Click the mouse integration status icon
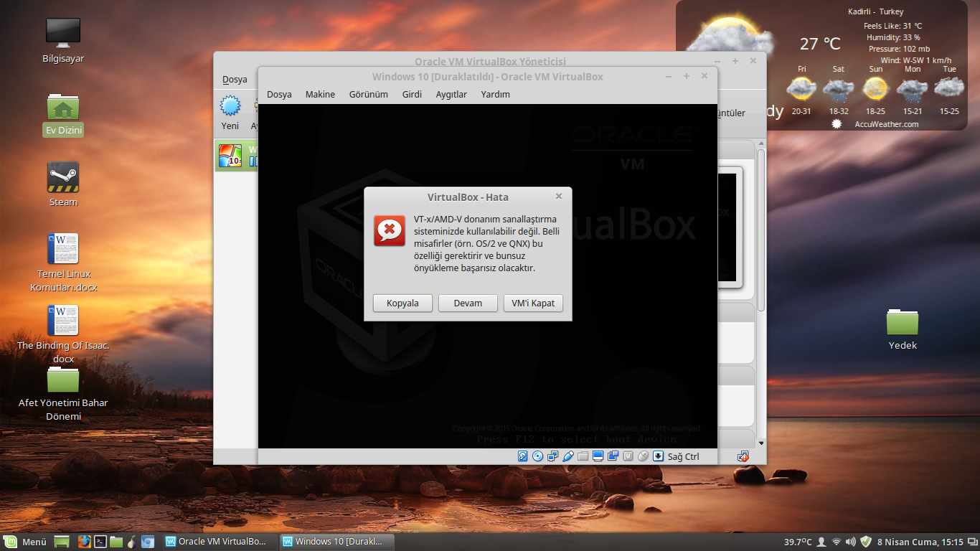The height and width of the screenshot is (551, 980). pyautogui.click(x=643, y=456)
